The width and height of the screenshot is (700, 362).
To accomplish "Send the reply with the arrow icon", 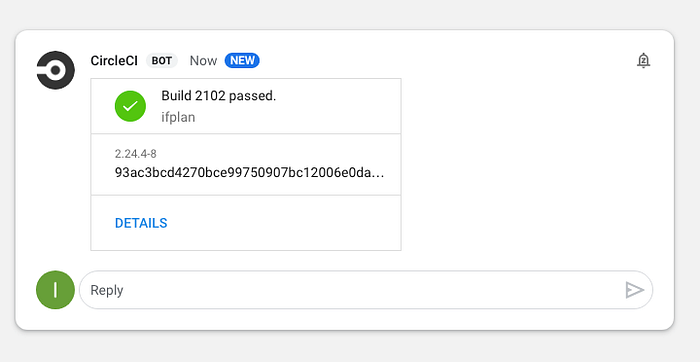I will pyautogui.click(x=634, y=290).
